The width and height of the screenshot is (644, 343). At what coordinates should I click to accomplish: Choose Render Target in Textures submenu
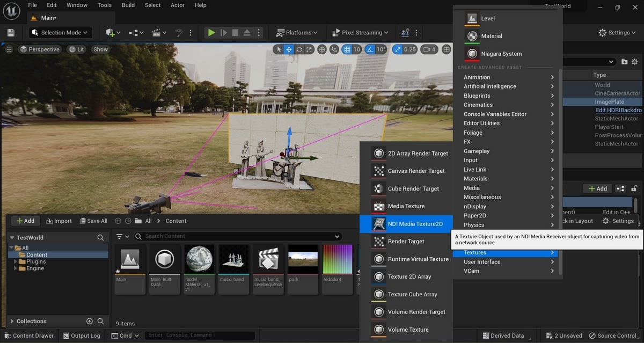[406, 242]
